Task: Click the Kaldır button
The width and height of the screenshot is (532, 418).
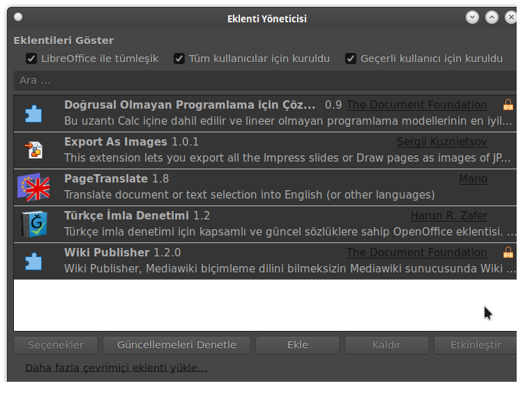Action: pos(387,345)
